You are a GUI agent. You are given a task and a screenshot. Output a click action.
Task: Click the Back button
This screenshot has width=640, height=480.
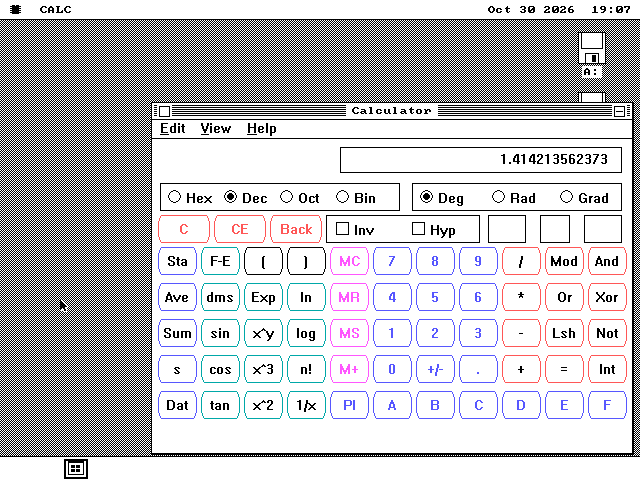pos(296,229)
